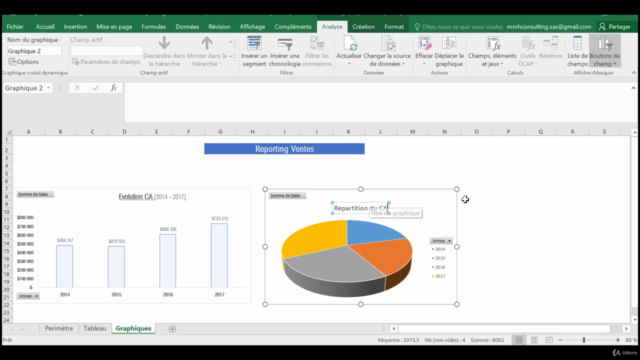This screenshot has width=640, height=360.
Task: Toggle Liste de champs
Action: pyautogui.click(x=577, y=51)
